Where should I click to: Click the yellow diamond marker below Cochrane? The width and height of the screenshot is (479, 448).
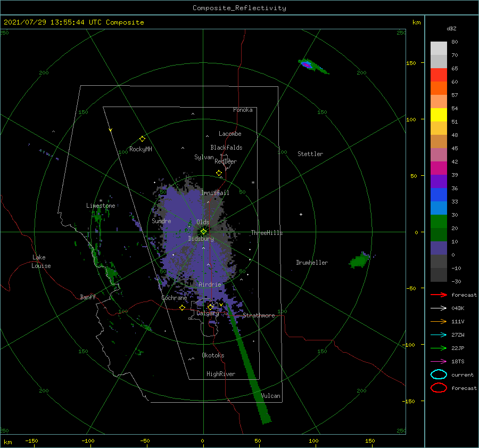(183, 307)
